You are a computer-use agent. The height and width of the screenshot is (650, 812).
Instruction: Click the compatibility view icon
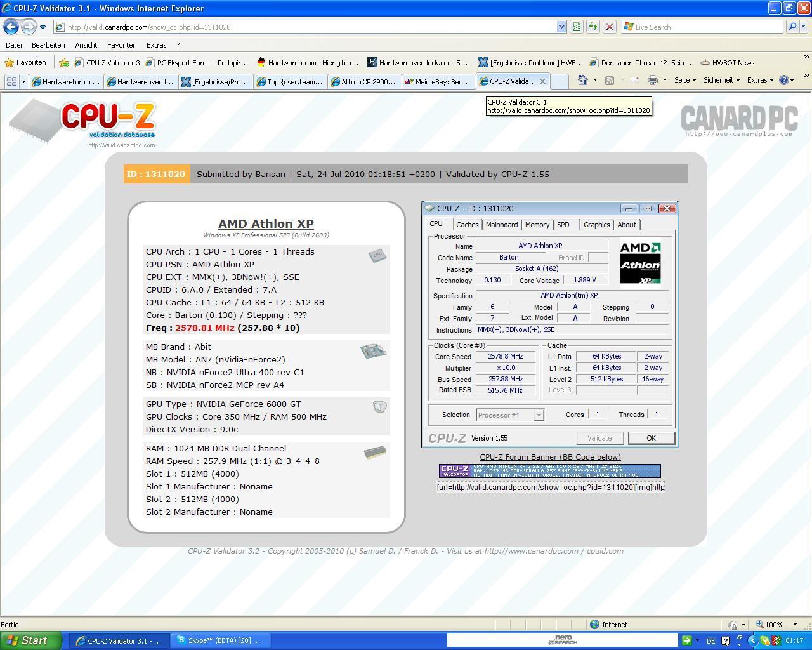(577, 27)
